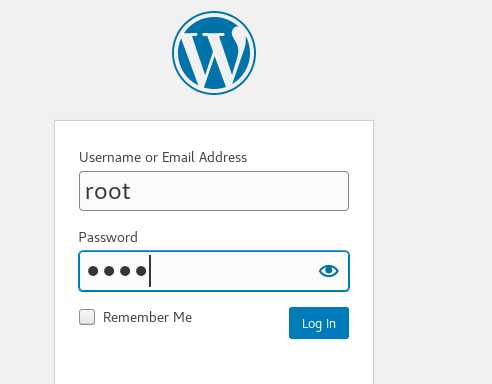
Task: Click the "Remember Me" label text
Action: click(147, 317)
